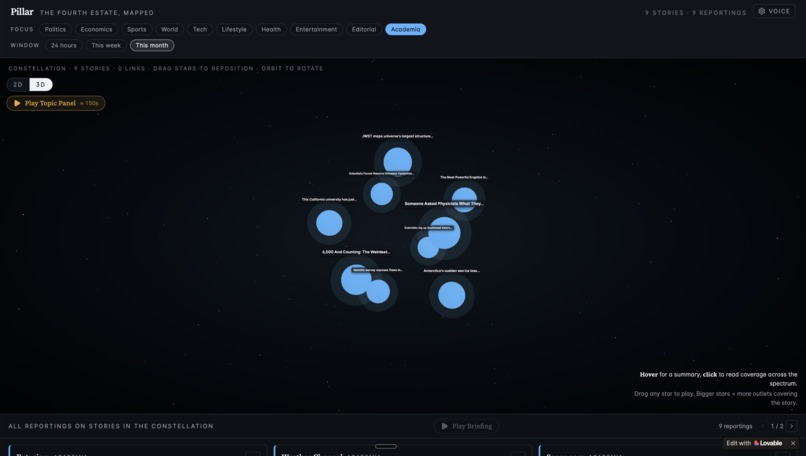Start Play Topic Panel
This screenshot has width=806, height=456.
point(56,103)
